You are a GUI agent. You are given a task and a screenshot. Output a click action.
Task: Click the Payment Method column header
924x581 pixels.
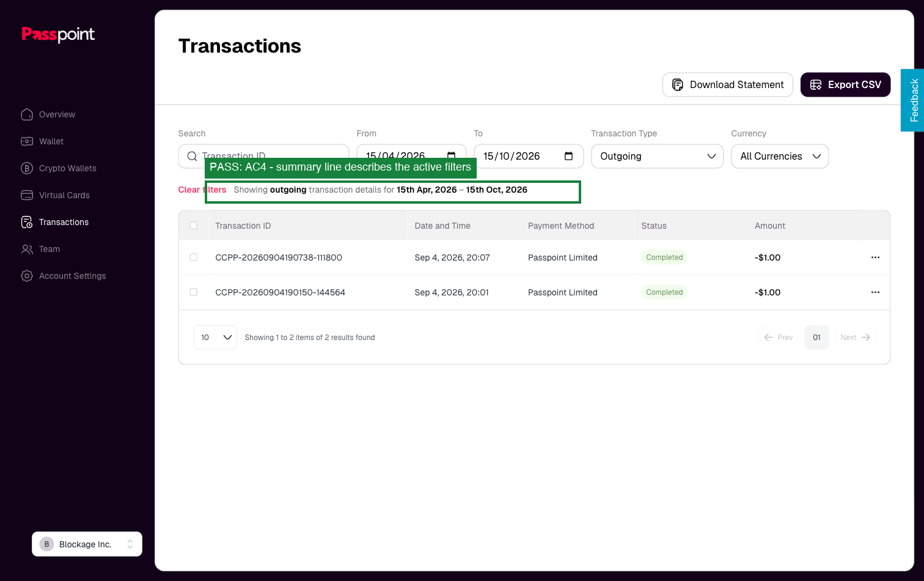561,226
